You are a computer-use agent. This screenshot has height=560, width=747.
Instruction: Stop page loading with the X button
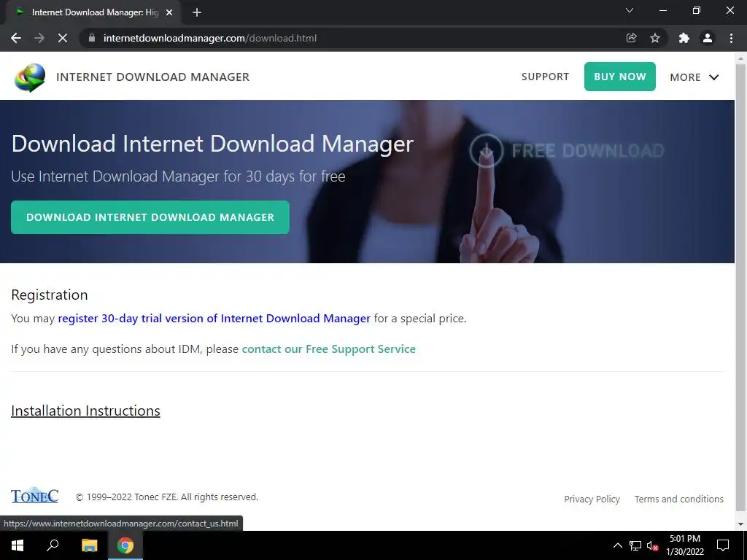pos(63,38)
